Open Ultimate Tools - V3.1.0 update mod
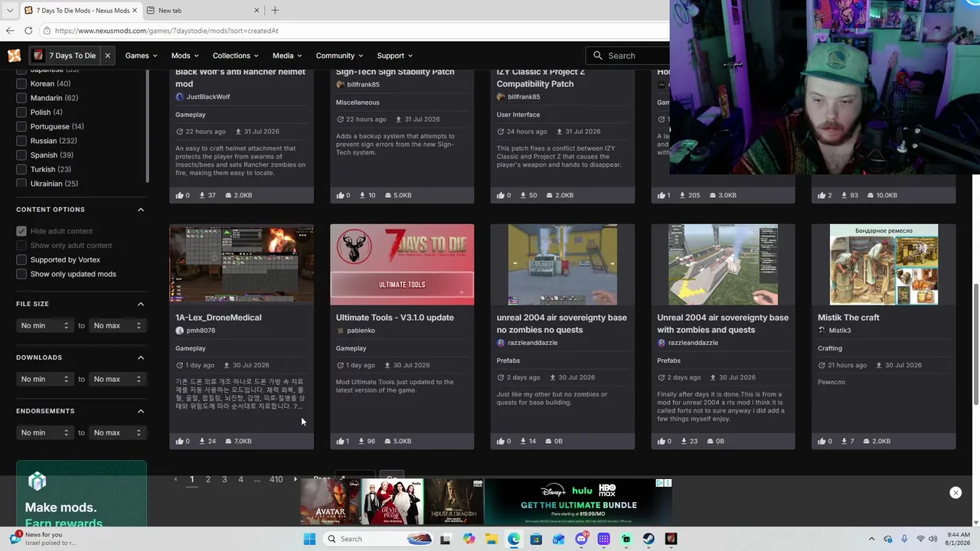980x551 pixels. point(394,318)
